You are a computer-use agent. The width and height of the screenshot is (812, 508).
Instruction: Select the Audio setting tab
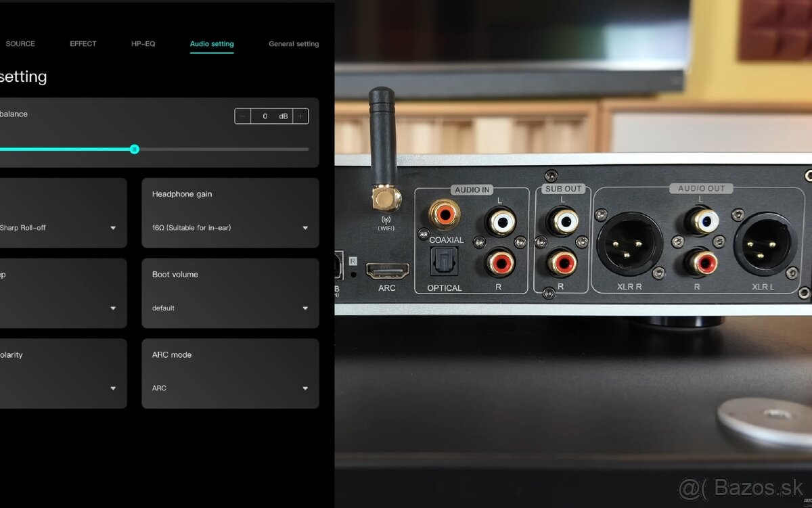(212, 44)
